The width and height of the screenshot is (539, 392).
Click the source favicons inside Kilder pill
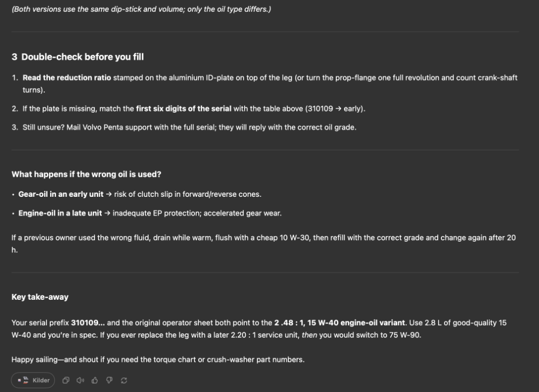pos(23,380)
